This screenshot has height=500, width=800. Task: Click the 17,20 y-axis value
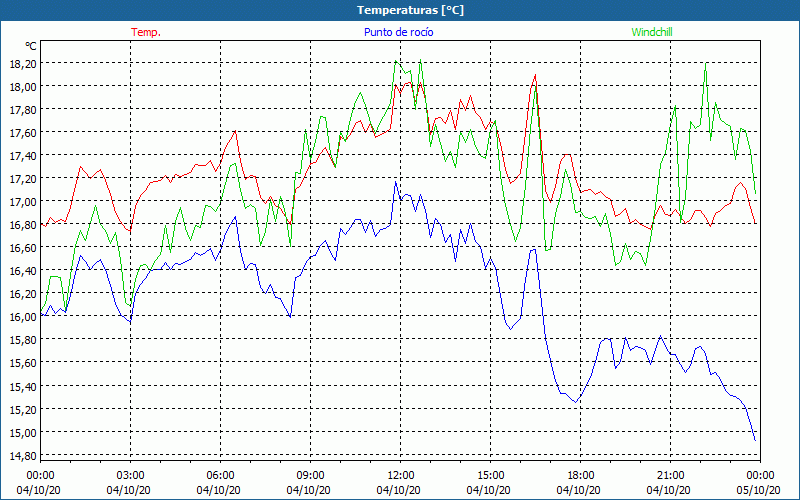23,178
